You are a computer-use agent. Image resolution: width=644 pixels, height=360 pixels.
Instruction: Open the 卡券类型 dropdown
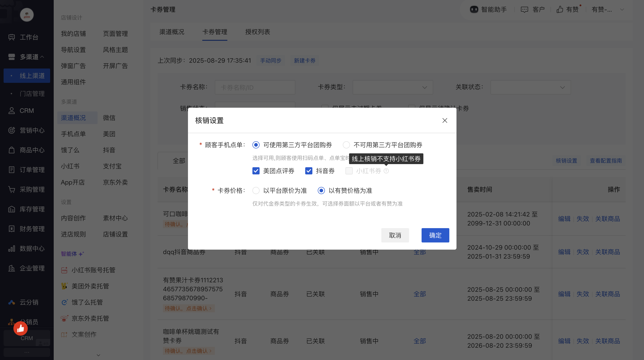[392, 87]
